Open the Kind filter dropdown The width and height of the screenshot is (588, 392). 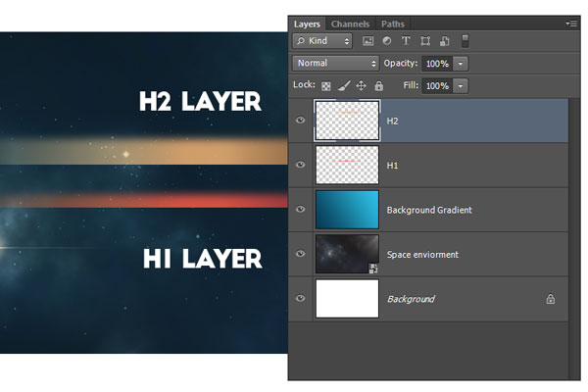click(322, 40)
